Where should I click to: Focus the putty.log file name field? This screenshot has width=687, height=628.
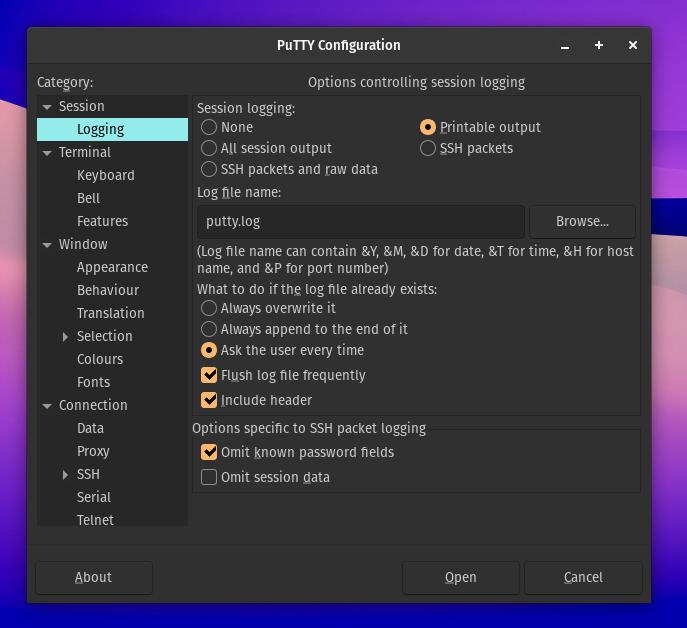(361, 221)
